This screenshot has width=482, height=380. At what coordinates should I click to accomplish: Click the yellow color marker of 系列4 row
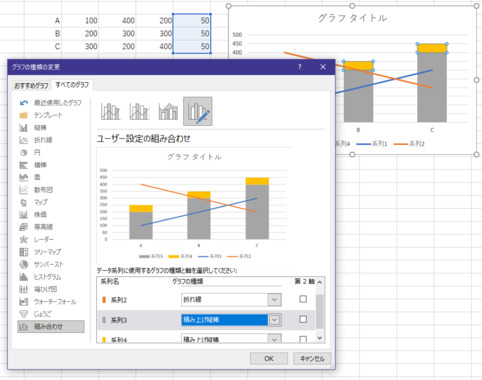[x=104, y=340]
